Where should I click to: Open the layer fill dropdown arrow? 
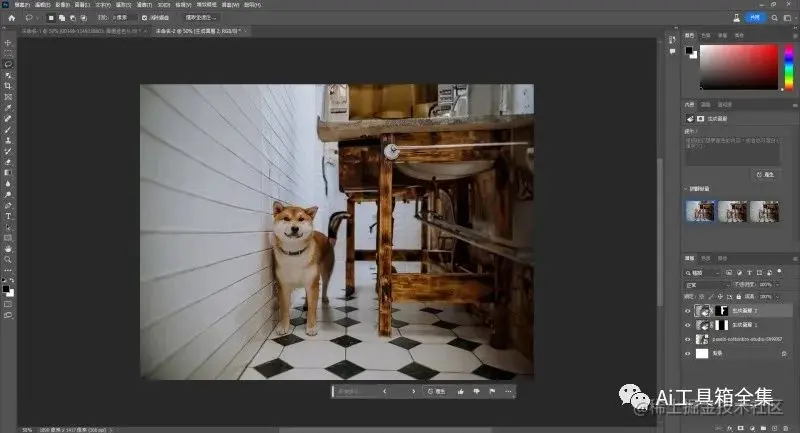point(778,297)
